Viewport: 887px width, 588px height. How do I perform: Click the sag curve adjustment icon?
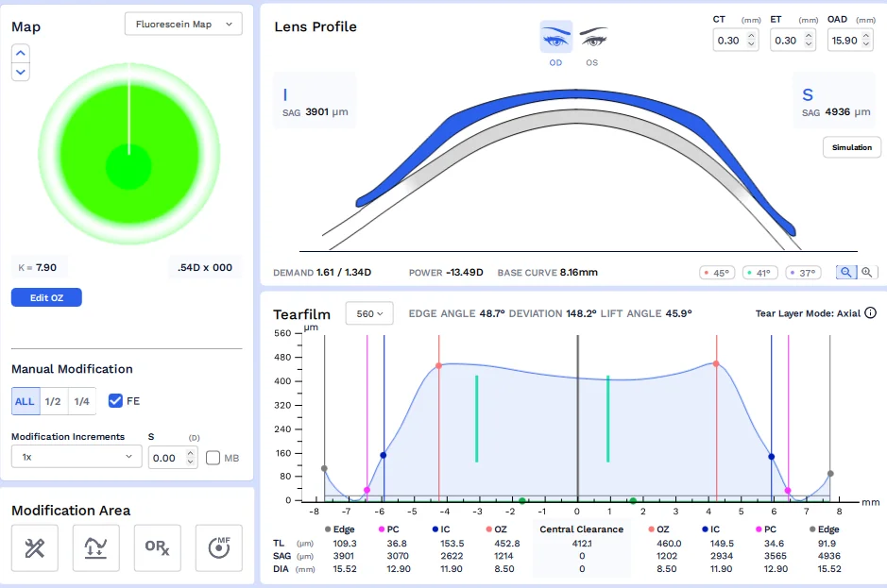click(96, 548)
